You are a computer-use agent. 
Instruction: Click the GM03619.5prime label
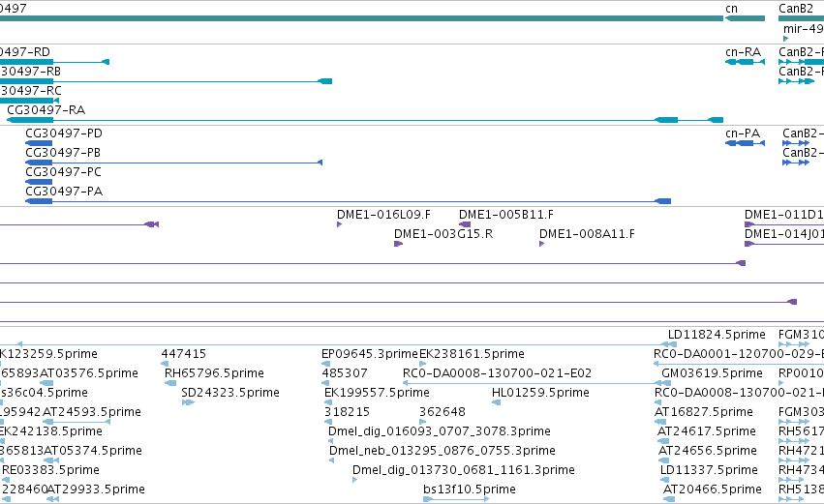point(712,373)
